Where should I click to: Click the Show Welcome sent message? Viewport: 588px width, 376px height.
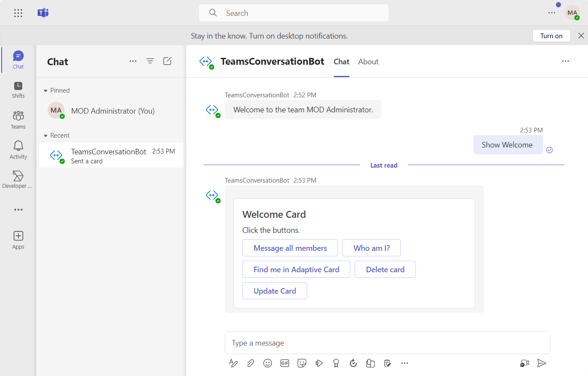pos(507,145)
